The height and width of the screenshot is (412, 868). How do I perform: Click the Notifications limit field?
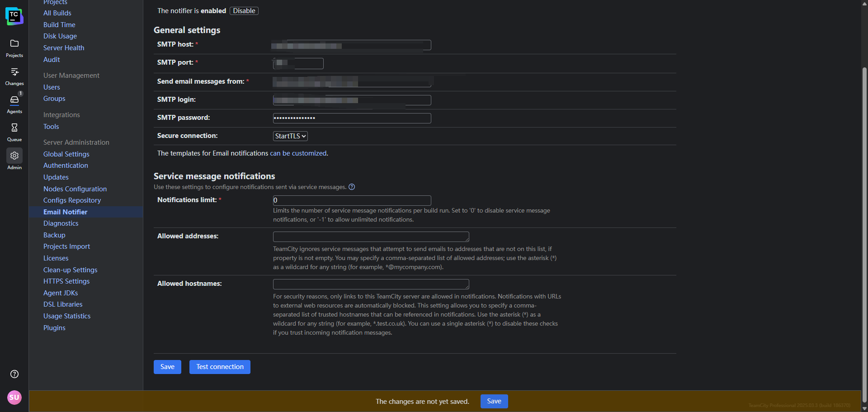click(352, 200)
